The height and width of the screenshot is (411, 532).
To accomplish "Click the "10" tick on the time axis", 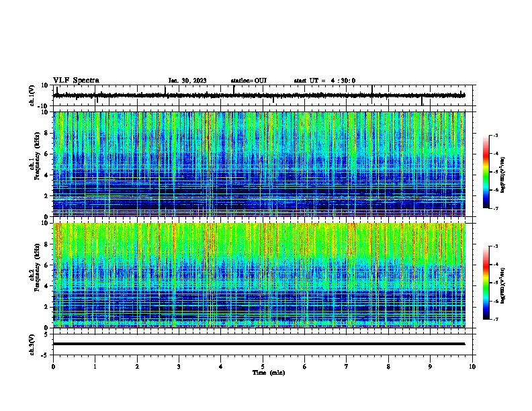I will coord(472,367).
